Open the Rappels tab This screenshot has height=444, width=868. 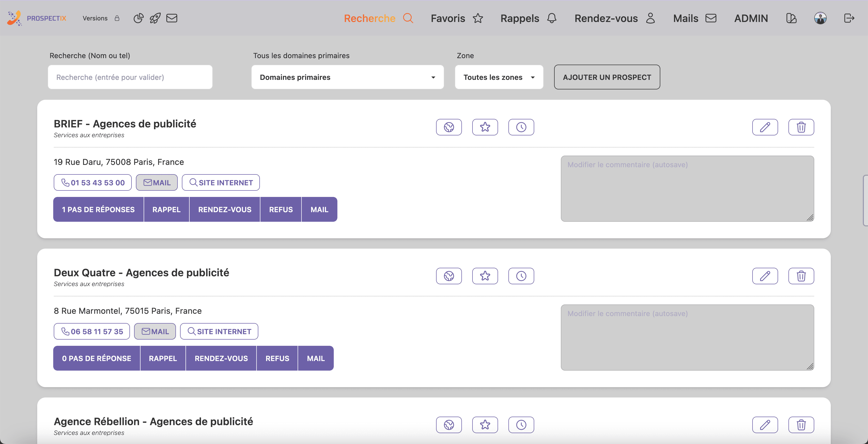[528, 18]
